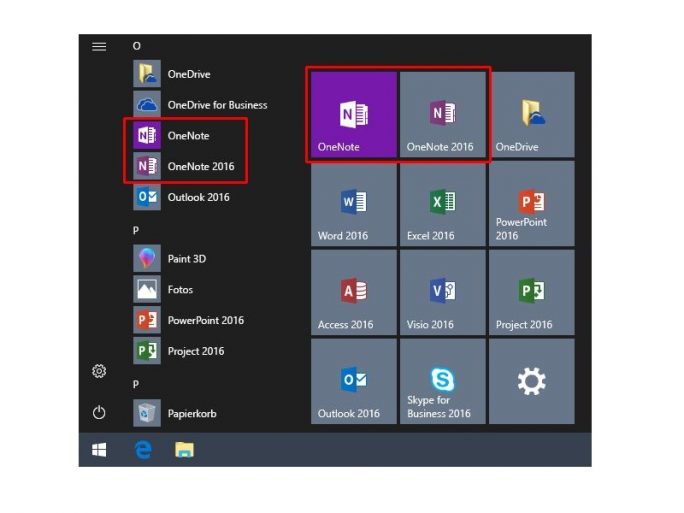Open the Access 2016 tile

354,292
